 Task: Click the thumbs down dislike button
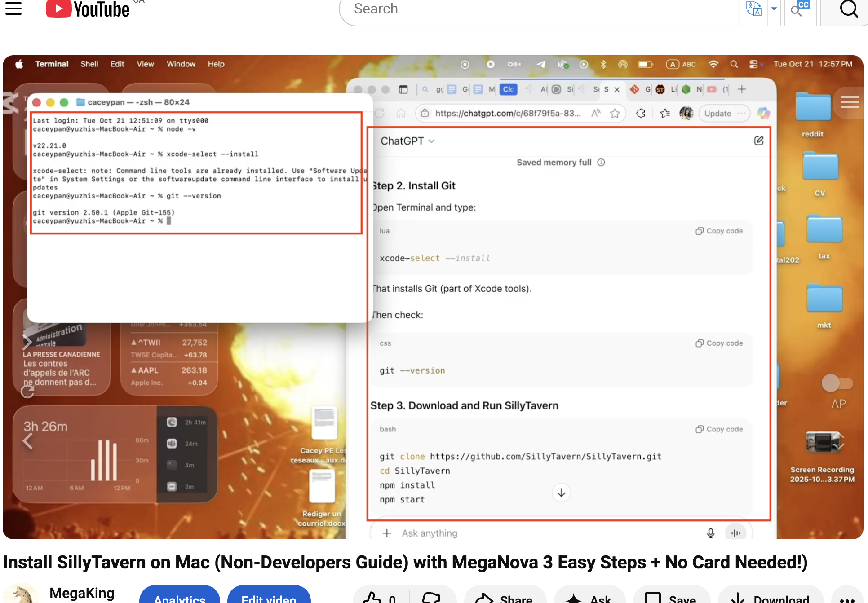pyautogui.click(x=431, y=597)
